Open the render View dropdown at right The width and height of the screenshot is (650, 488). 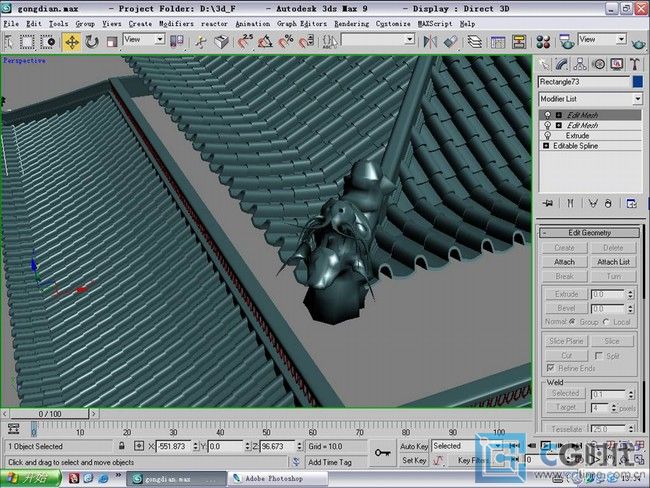click(602, 39)
